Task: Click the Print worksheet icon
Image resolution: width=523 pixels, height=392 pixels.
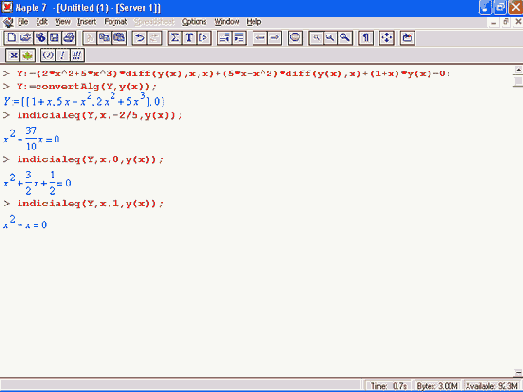Action: pos(69,38)
